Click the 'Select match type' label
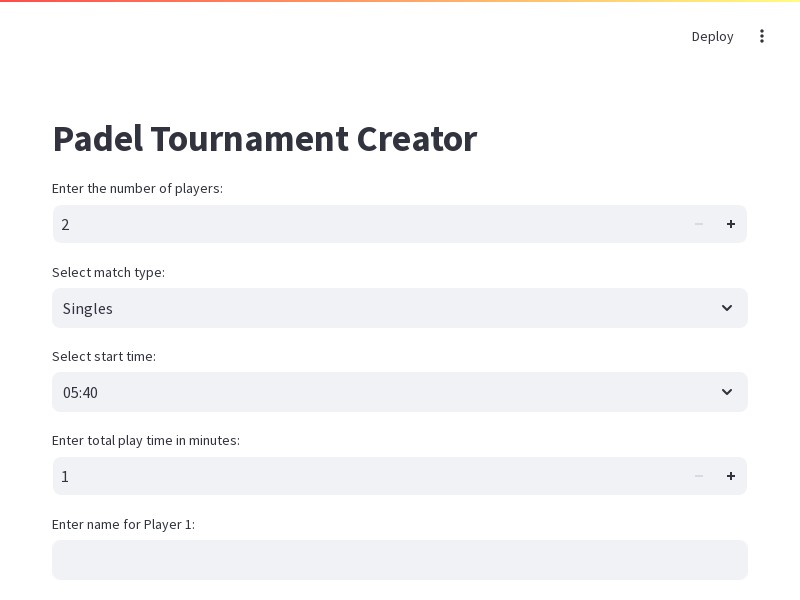800x600 pixels. [x=108, y=272]
